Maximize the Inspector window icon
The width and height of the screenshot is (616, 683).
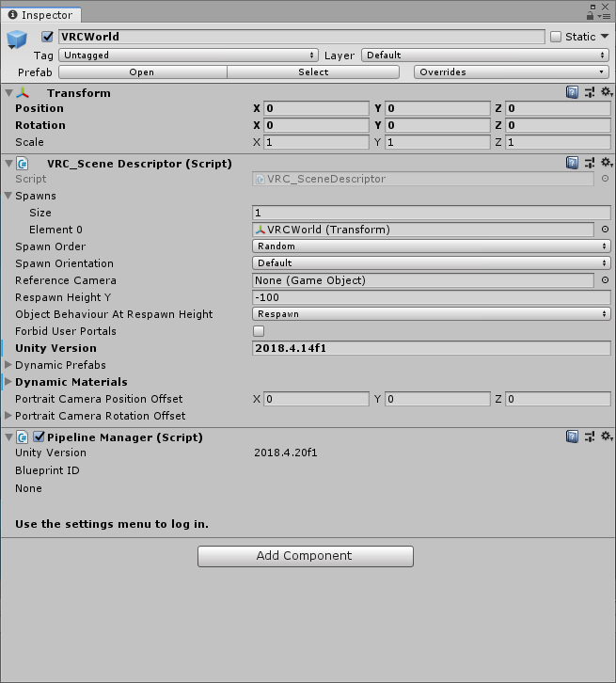pyautogui.click(x=592, y=7)
